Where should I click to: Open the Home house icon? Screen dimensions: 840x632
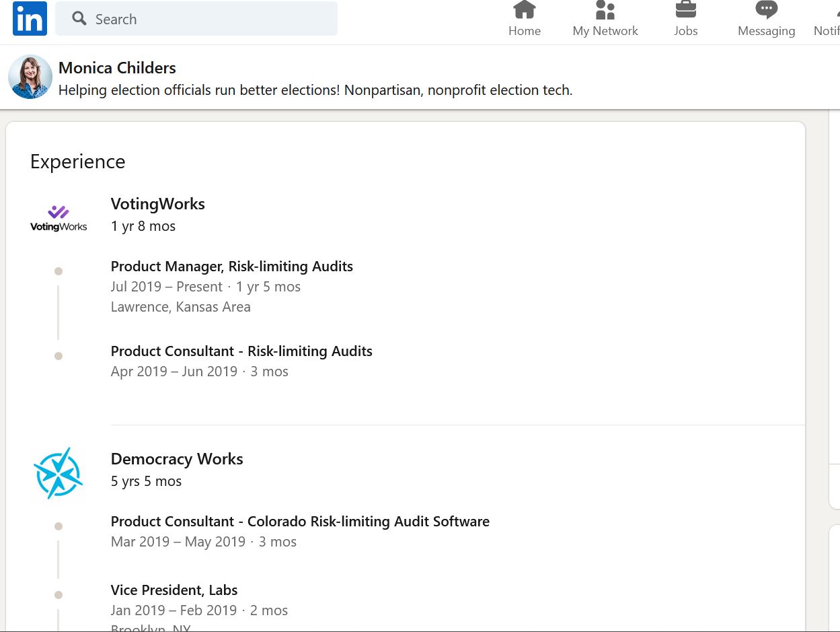click(x=524, y=10)
